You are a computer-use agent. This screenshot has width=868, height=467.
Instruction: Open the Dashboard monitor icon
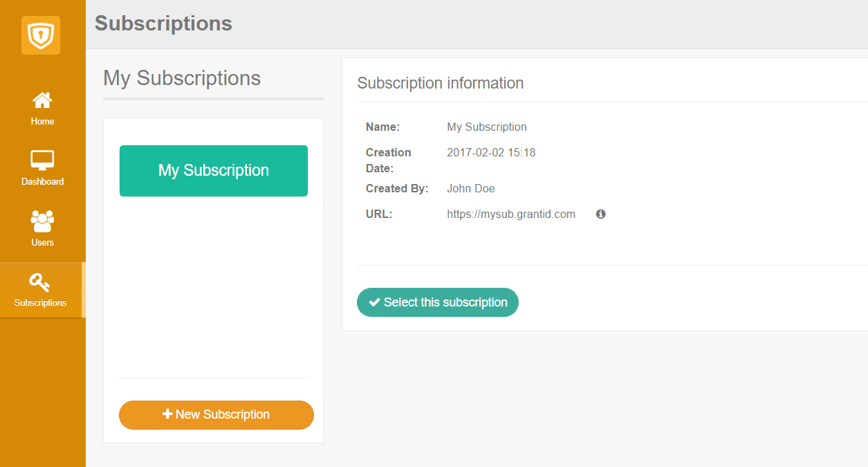point(42,160)
